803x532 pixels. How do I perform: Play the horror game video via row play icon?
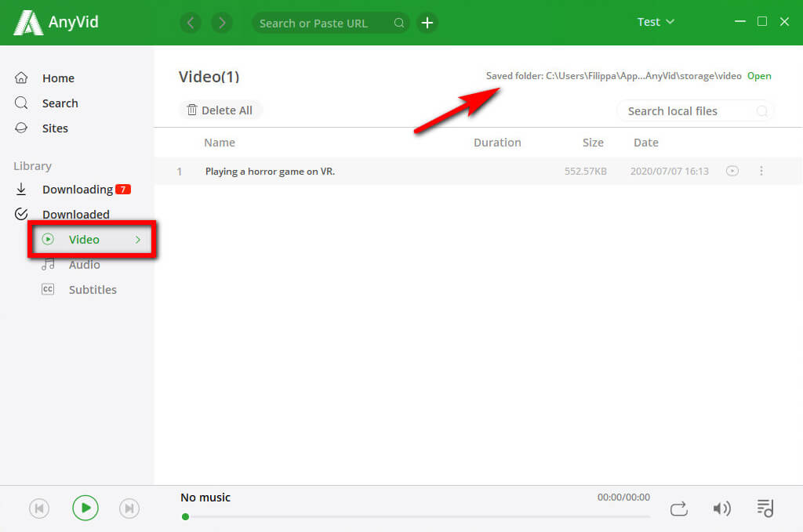click(732, 171)
